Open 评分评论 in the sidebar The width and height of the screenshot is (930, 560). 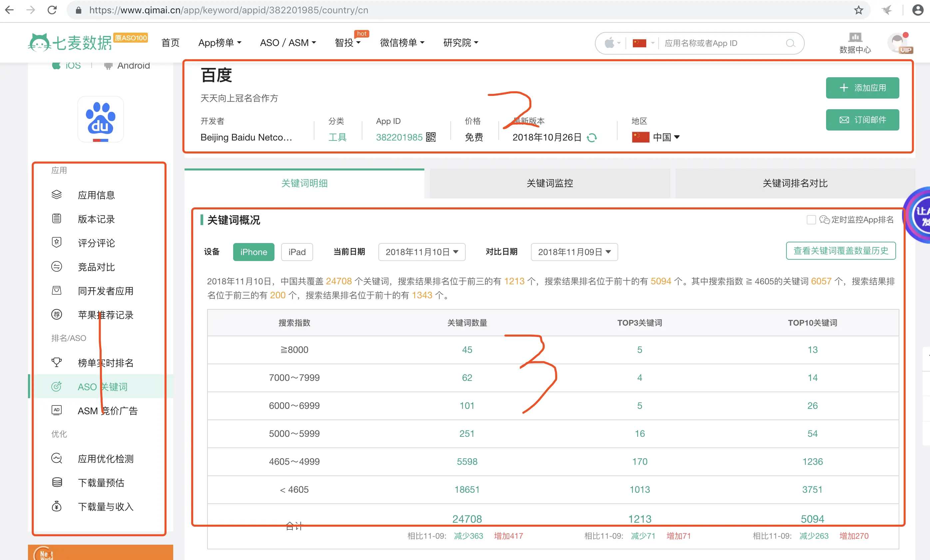click(x=96, y=243)
